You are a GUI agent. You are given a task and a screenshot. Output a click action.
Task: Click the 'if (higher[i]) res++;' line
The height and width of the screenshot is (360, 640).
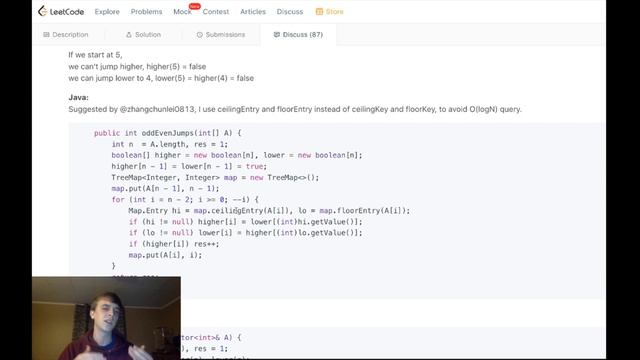coord(174,244)
